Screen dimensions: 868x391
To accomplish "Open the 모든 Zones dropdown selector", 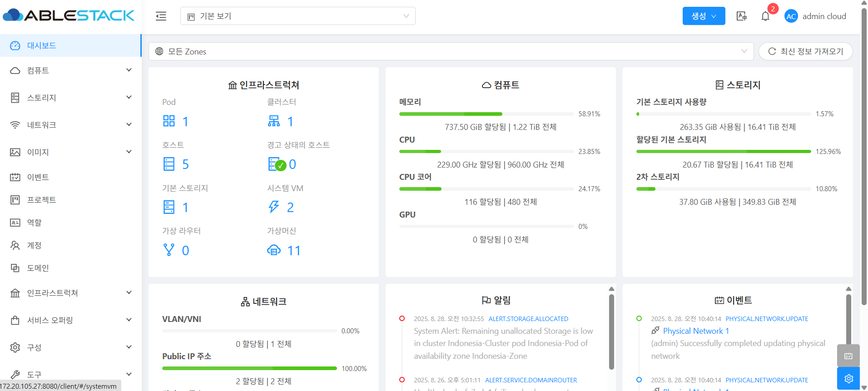I will click(451, 51).
